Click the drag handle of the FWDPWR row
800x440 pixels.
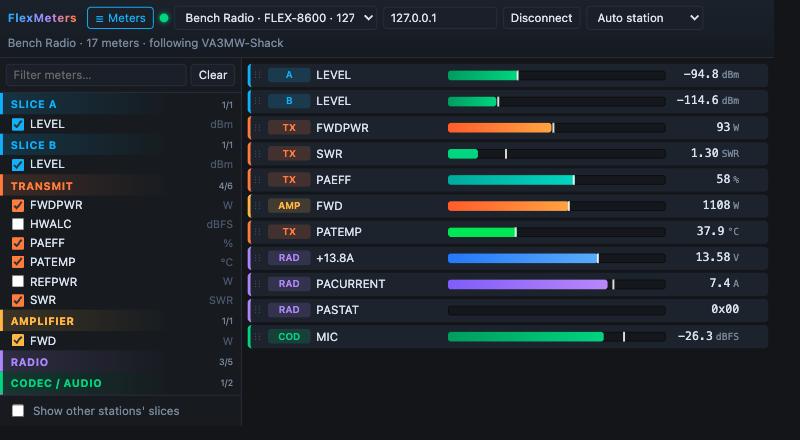[258, 128]
